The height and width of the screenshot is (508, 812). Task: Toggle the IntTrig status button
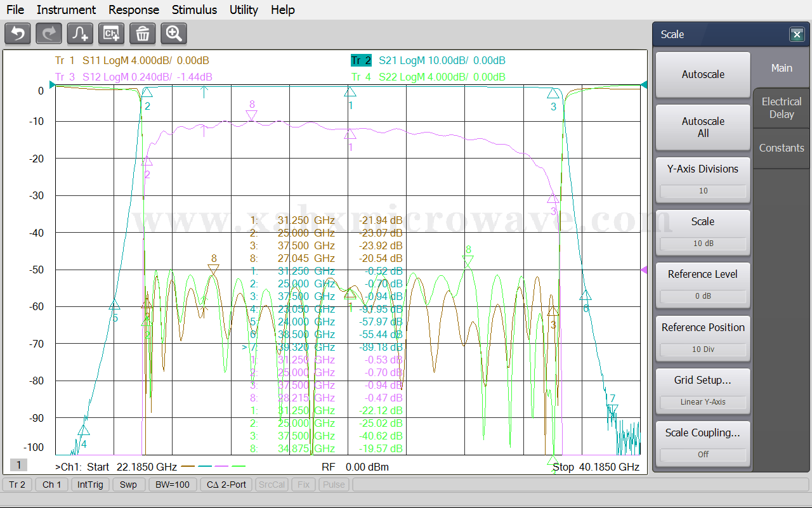click(x=89, y=485)
